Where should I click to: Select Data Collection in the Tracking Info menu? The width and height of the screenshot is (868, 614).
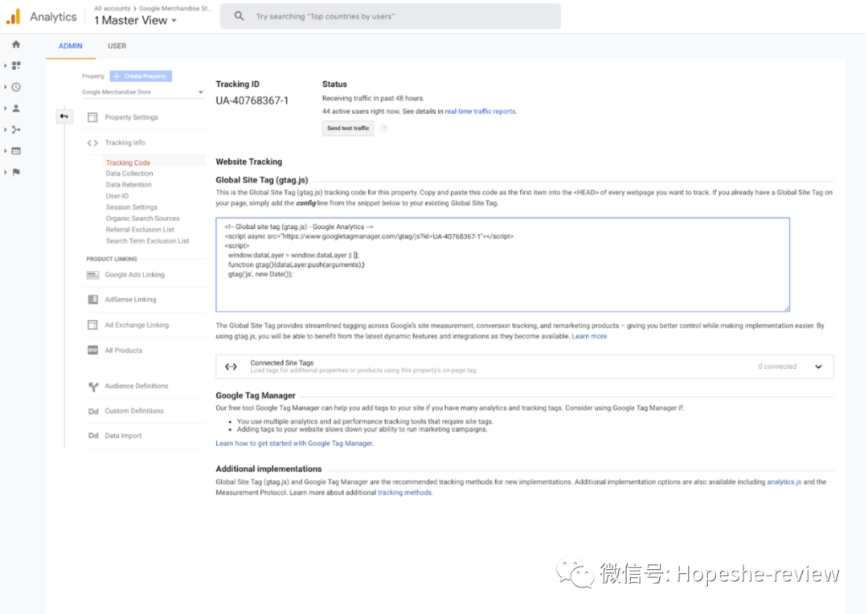(x=129, y=173)
